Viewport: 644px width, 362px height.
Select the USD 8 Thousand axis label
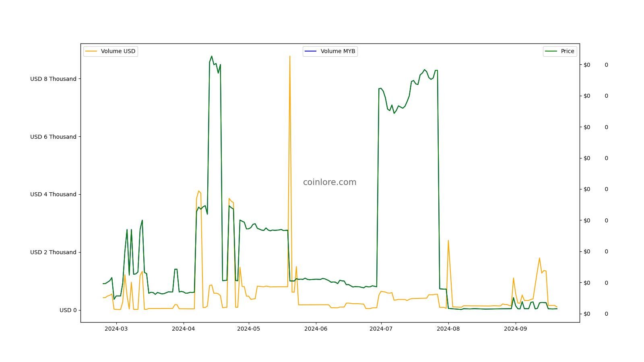(53, 79)
